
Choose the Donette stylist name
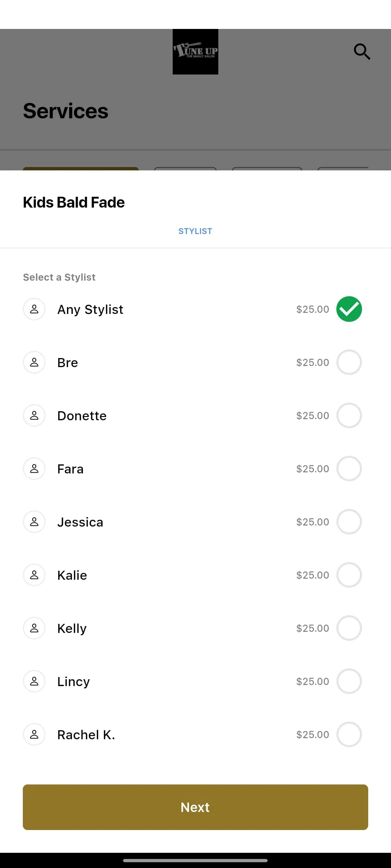pos(82,416)
